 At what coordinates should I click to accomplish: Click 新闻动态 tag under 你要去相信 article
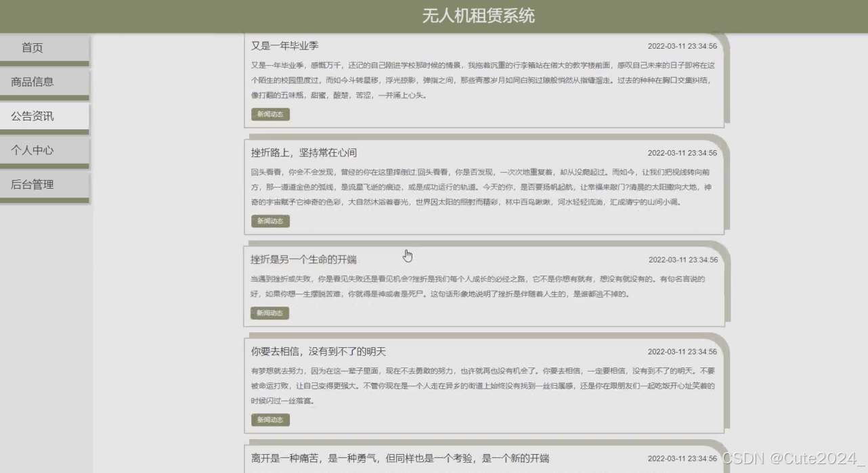[270, 420]
